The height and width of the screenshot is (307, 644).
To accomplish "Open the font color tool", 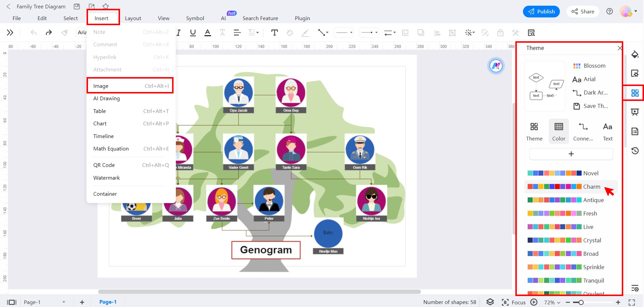I will coord(207,32).
